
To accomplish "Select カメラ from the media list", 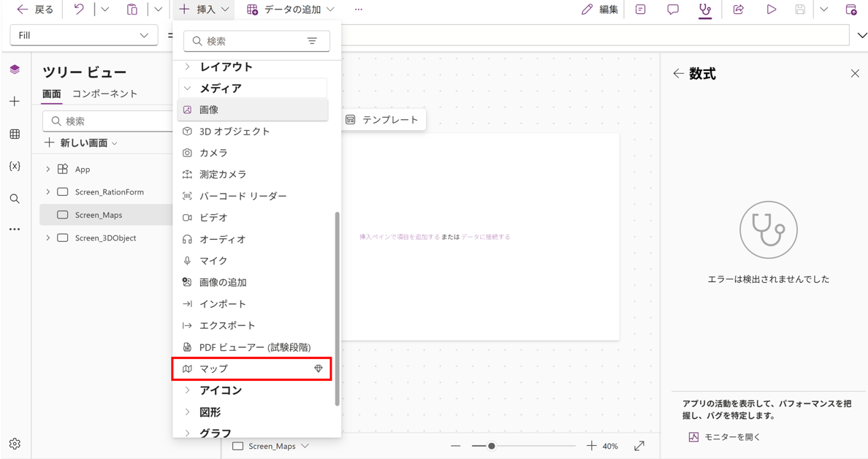I will click(x=213, y=153).
